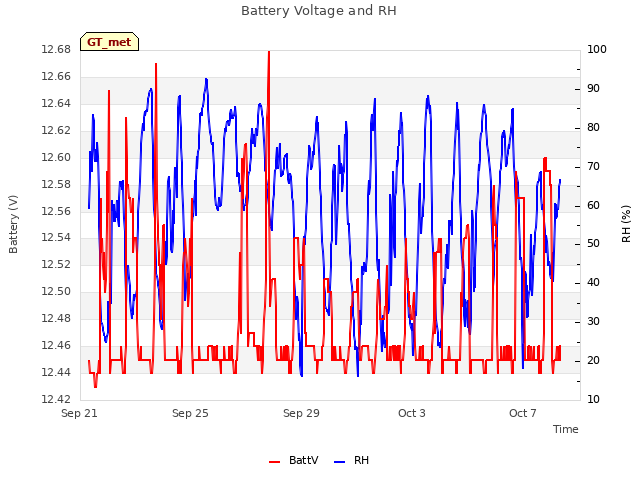Click the RH (%) axis title

(x=626, y=224)
